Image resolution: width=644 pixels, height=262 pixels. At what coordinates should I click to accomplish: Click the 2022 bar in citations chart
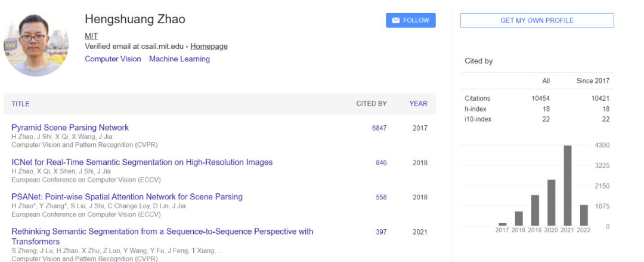[x=584, y=215]
